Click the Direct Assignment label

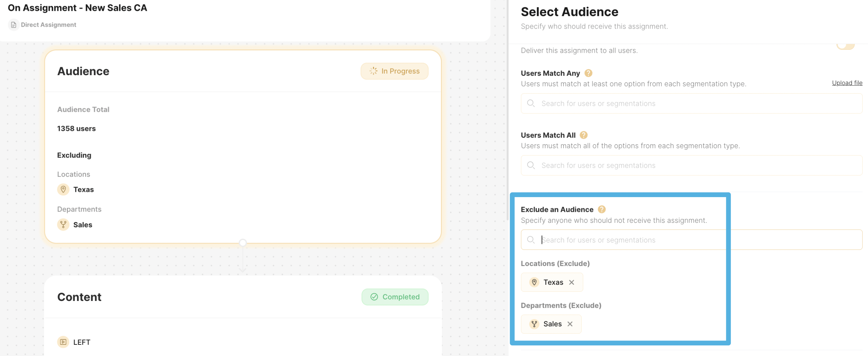coord(48,25)
